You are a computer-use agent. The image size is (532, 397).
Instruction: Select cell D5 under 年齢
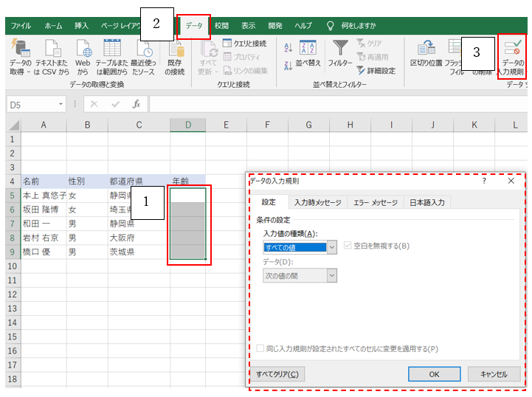[188, 196]
